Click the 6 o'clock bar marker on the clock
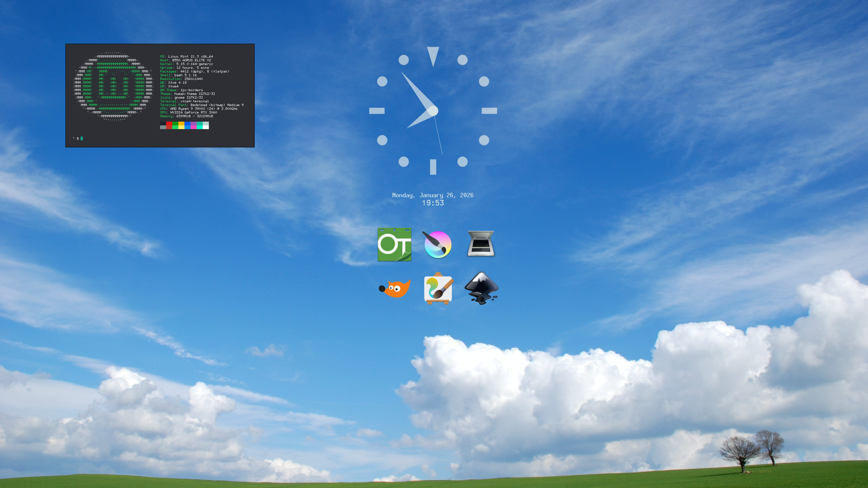Image resolution: width=868 pixels, height=488 pixels. coord(433,167)
